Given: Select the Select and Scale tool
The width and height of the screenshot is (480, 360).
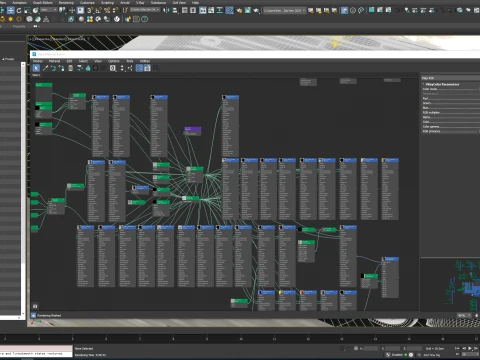Looking at the screenshot, I should [x=27, y=10].
